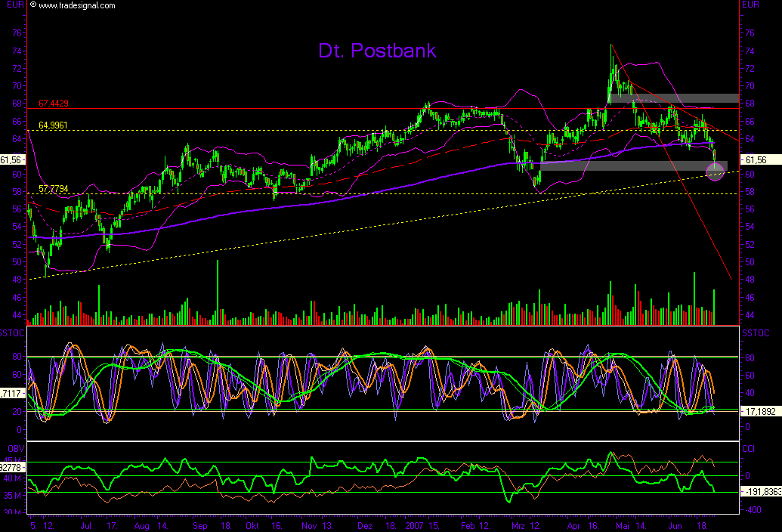Click the Dt. Postbank chart title
The image size is (782, 532).
coord(378,51)
